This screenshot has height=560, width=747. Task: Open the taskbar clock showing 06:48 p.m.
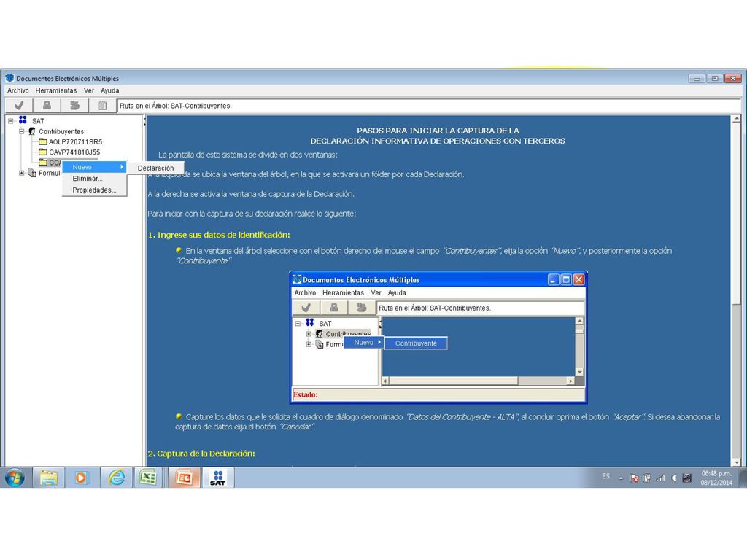(x=716, y=478)
